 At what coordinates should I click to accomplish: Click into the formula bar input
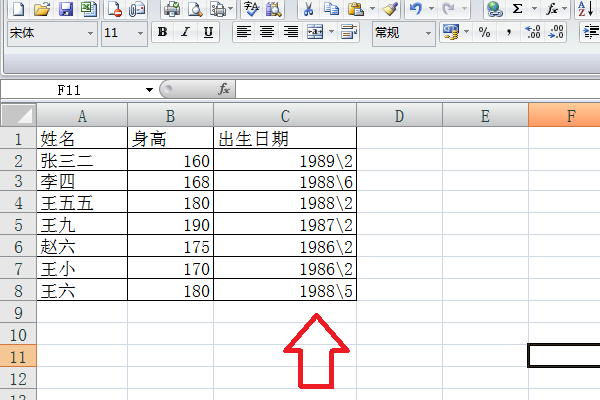click(417, 89)
